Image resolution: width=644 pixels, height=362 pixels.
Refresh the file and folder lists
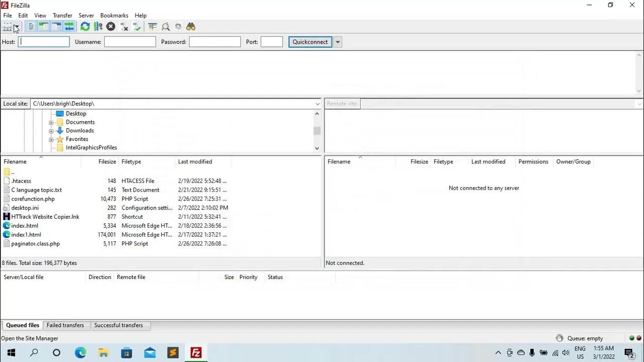click(x=85, y=27)
